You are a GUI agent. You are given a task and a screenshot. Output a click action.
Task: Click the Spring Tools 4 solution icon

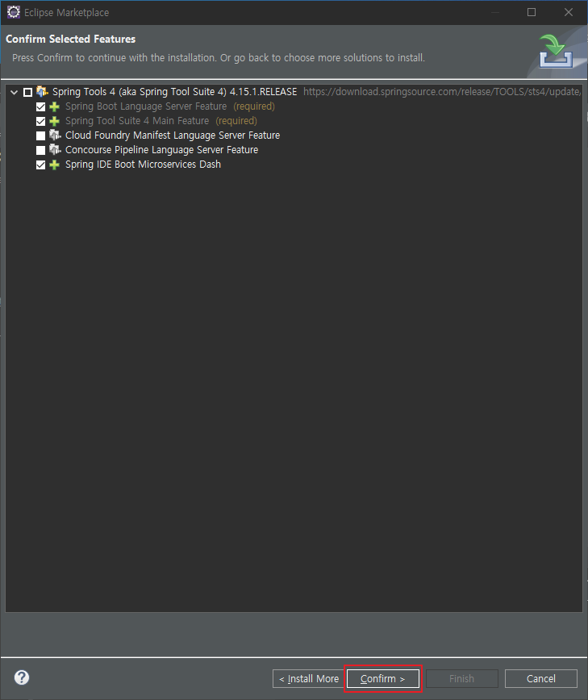[x=43, y=91]
